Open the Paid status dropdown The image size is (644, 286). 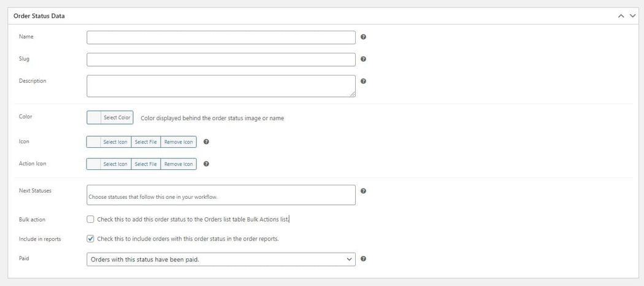pyautogui.click(x=221, y=259)
